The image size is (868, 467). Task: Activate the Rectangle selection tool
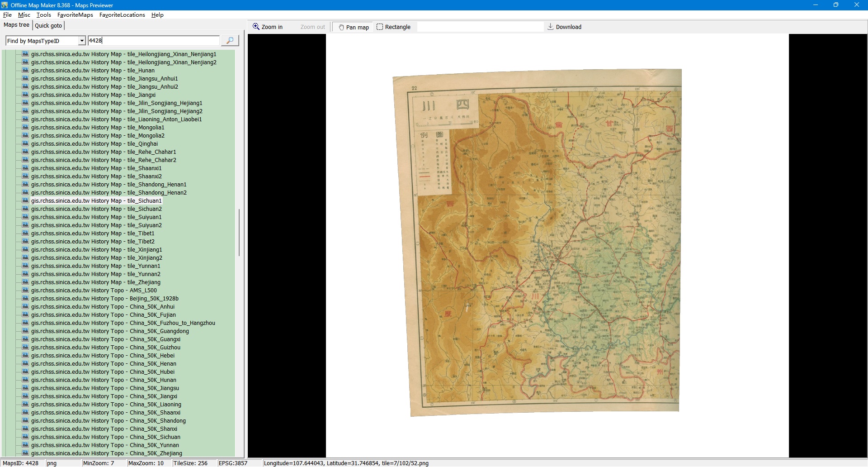click(x=393, y=27)
